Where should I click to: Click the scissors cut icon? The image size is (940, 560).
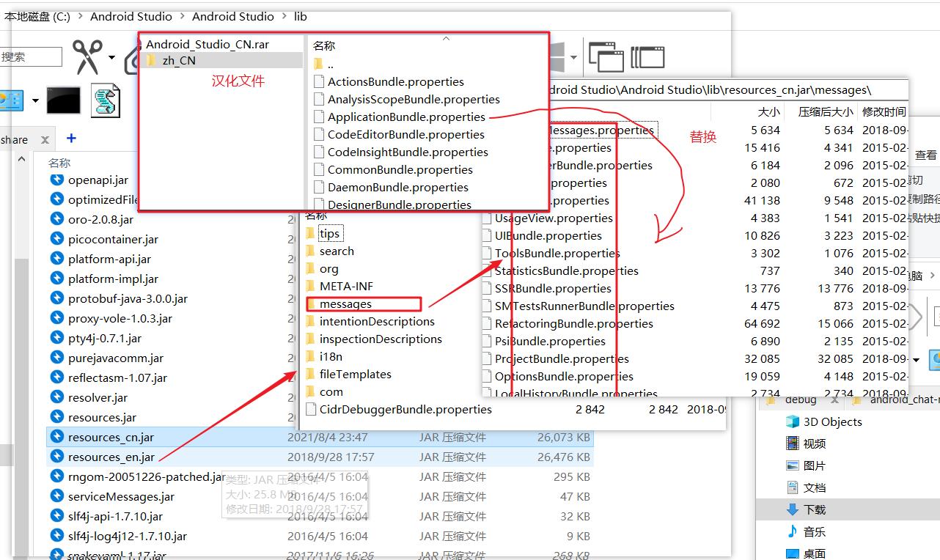87,56
